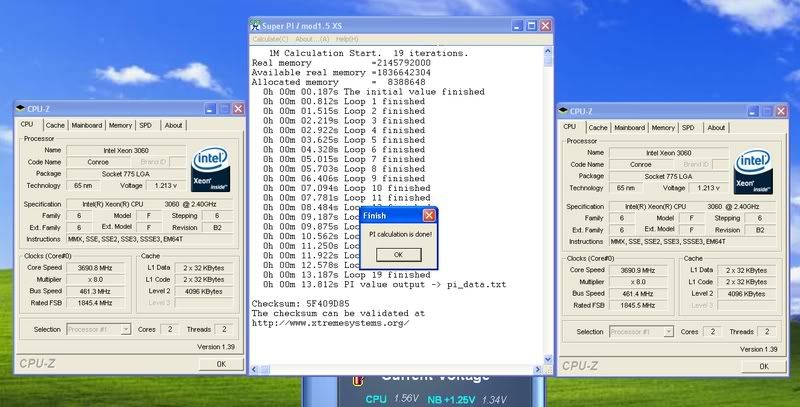800x407 pixels.
Task: Open About tab in right CPU-Z
Action: 716,128
